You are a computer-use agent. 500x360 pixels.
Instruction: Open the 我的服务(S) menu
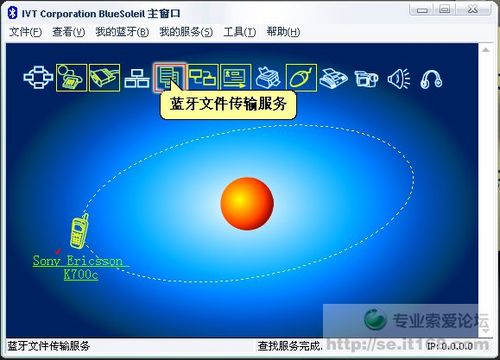186,32
